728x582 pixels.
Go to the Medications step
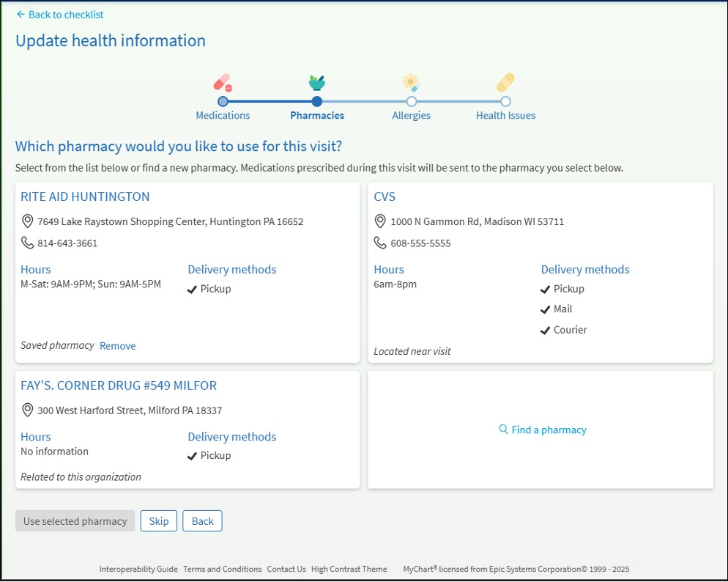click(x=223, y=115)
